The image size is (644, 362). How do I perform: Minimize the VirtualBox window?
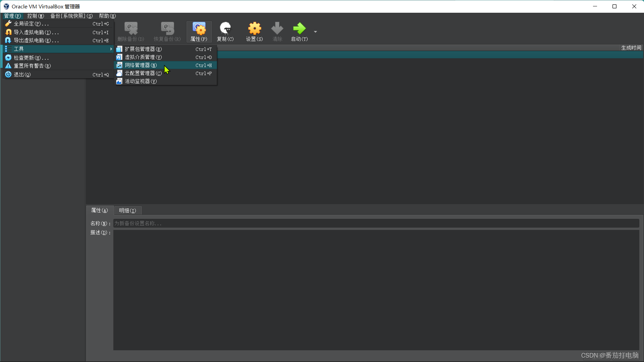[x=595, y=6]
